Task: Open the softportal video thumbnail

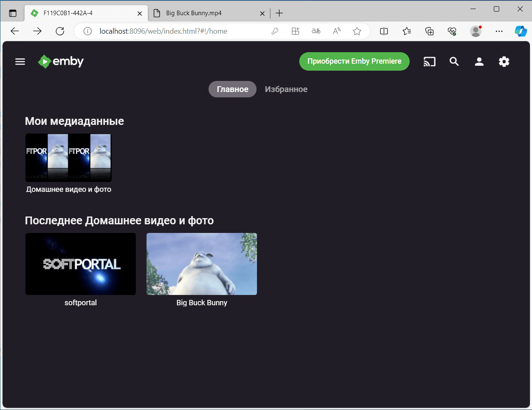Action: click(x=80, y=264)
